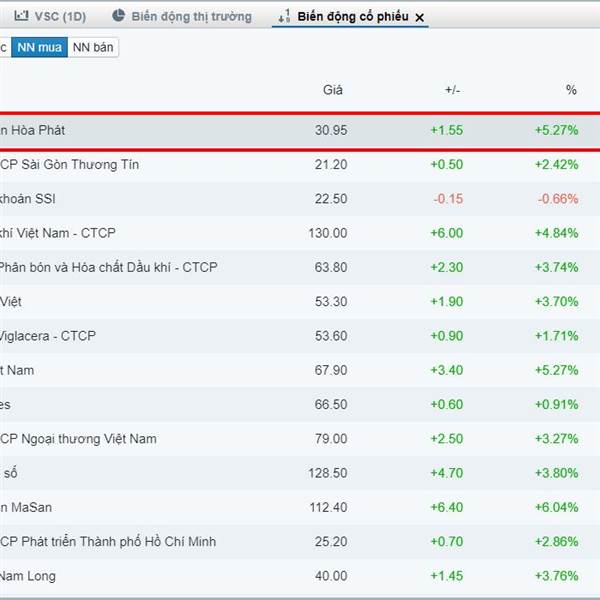Click the -0.15 change for SSI
600x600 pixels.
coord(448,199)
